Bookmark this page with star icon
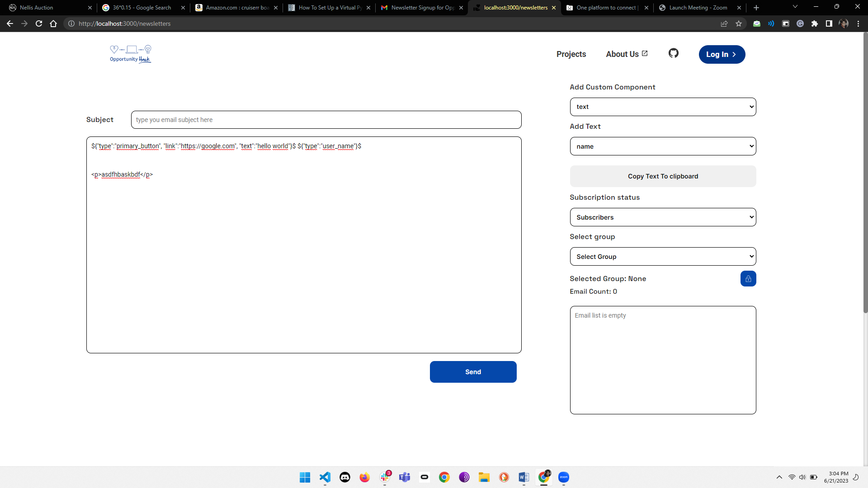 [739, 23]
